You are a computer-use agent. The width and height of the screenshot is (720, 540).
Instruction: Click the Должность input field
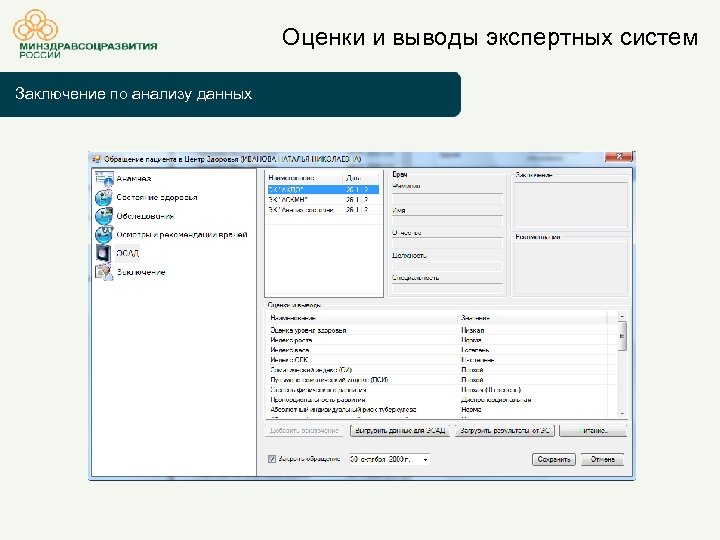click(447, 266)
